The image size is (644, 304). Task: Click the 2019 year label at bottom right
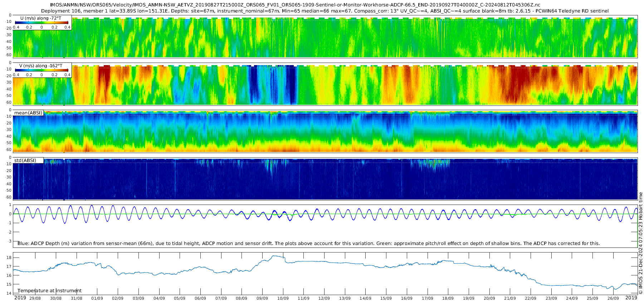click(631, 298)
